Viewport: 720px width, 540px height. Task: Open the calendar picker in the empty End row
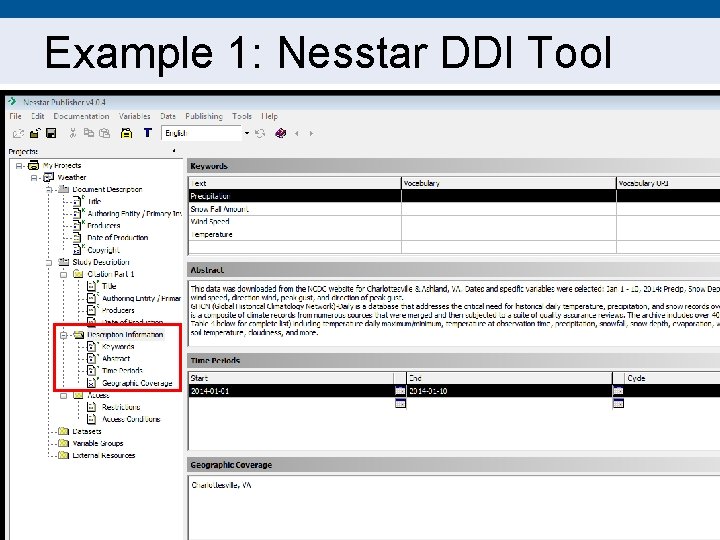tap(618, 404)
